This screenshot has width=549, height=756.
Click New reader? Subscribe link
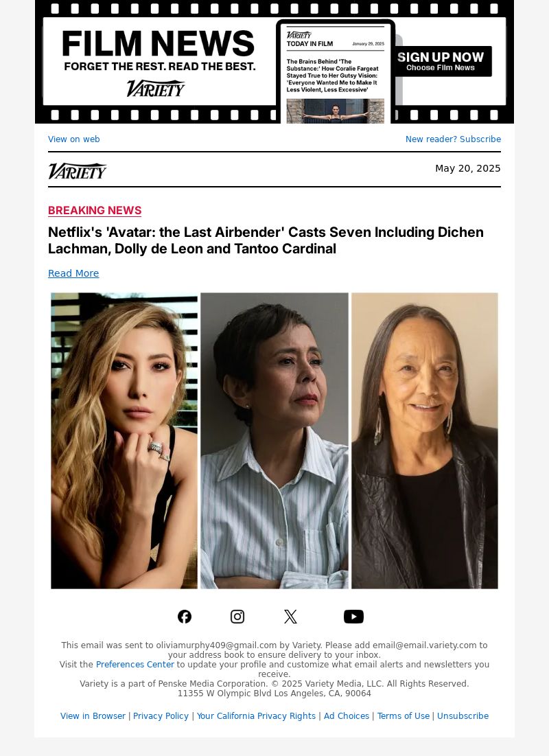[453, 139]
